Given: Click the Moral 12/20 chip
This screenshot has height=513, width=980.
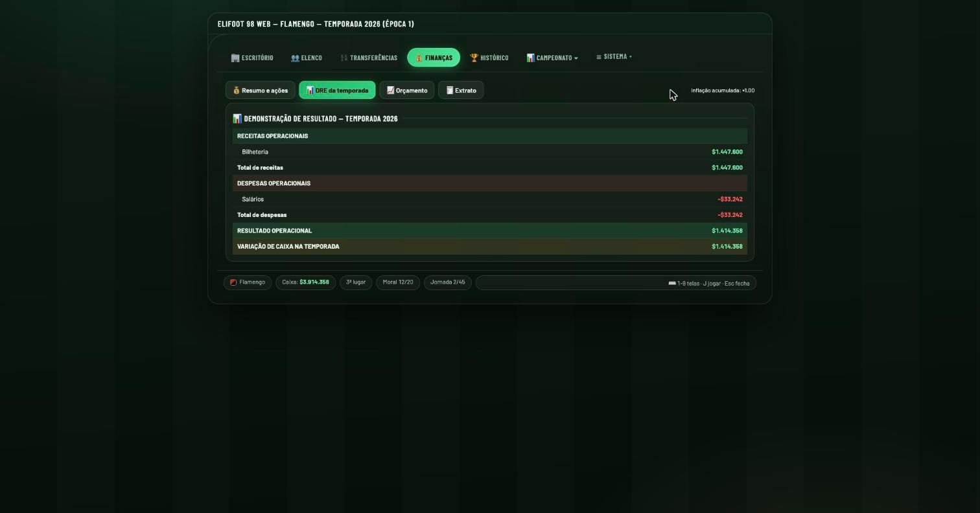Looking at the screenshot, I should point(398,282).
